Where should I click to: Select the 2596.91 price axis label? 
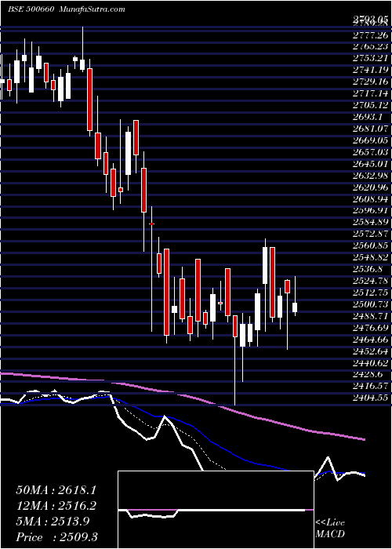point(371,211)
